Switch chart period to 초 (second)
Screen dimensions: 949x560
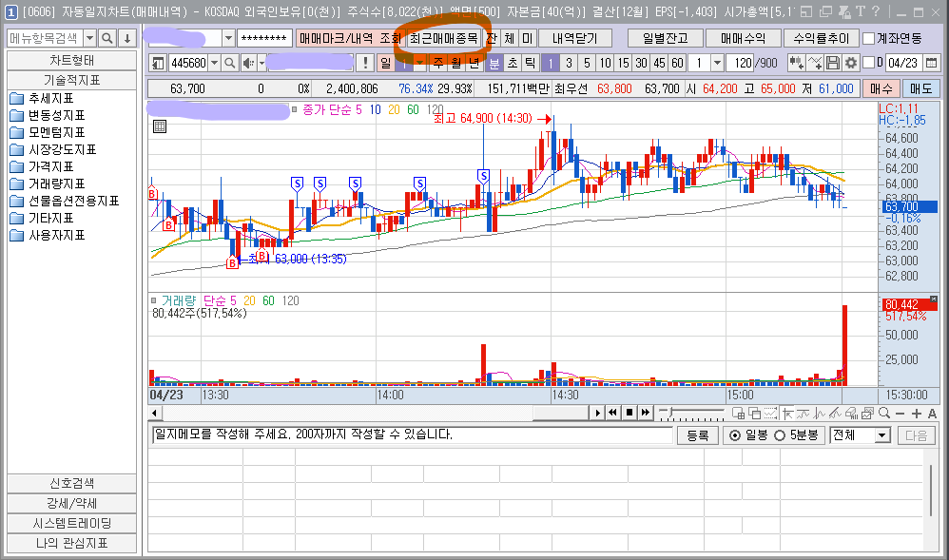tap(513, 63)
